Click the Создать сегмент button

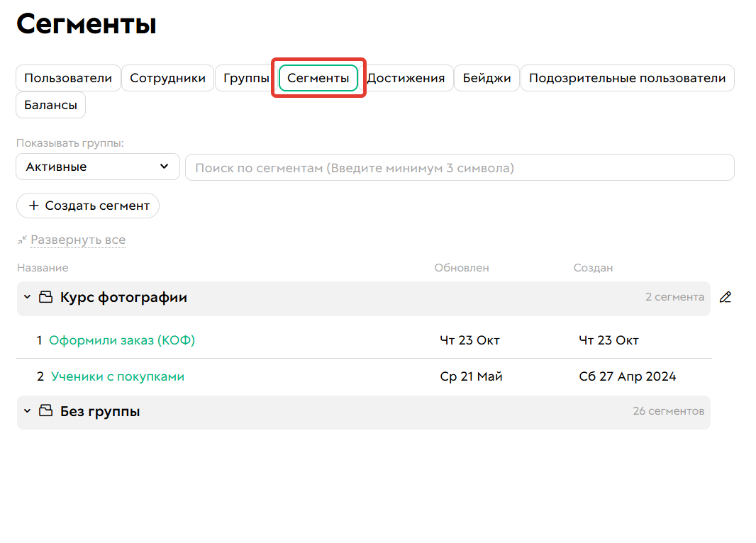[88, 206]
